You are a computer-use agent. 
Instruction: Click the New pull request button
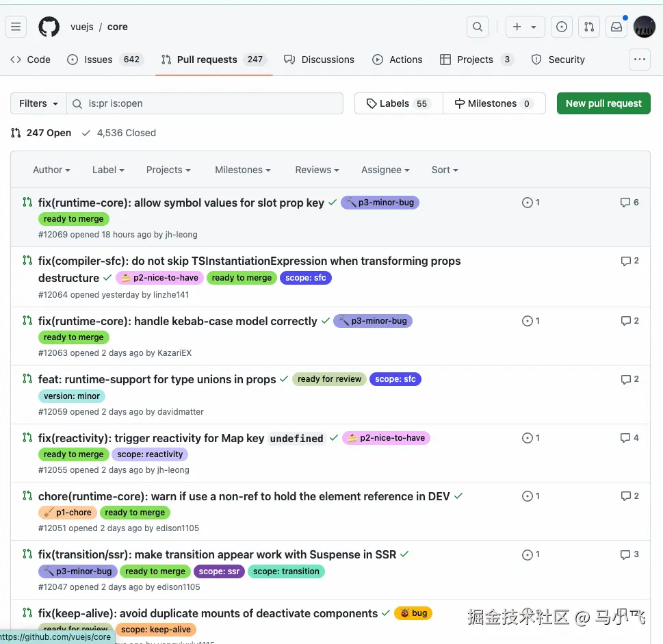[x=603, y=103]
